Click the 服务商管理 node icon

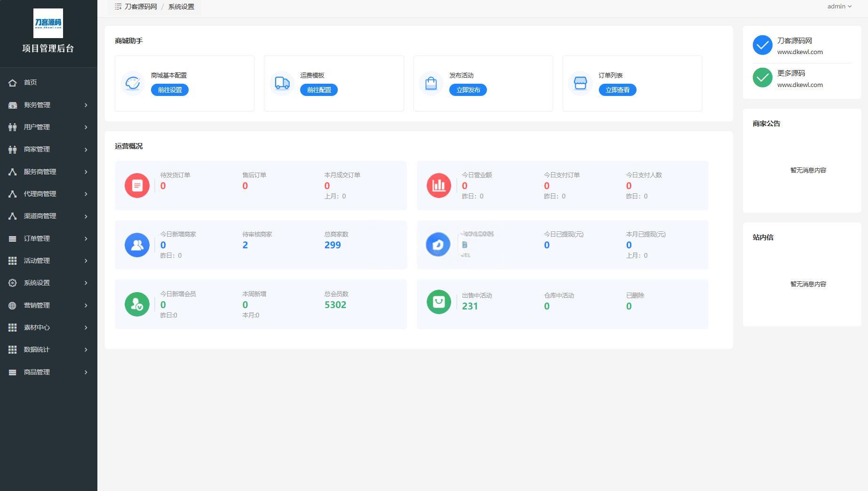click(x=13, y=172)
